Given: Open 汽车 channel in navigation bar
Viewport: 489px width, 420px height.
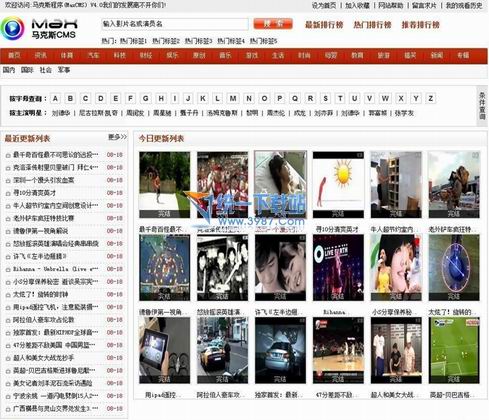Looking at the screenshot, I should pos(93,55).
